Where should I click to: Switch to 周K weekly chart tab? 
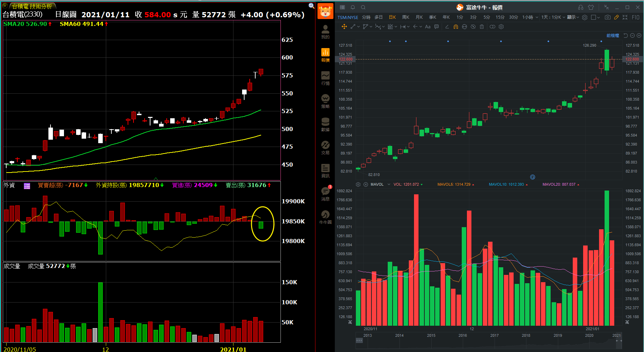click(406, 17)
